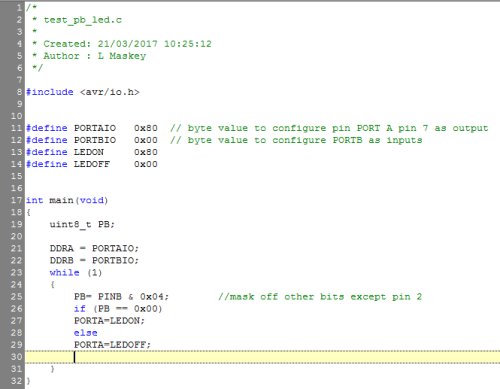Click the 0x80 value on the PORTAIO line
This screenshot has height=389, width=500.
tap(146, 128)
